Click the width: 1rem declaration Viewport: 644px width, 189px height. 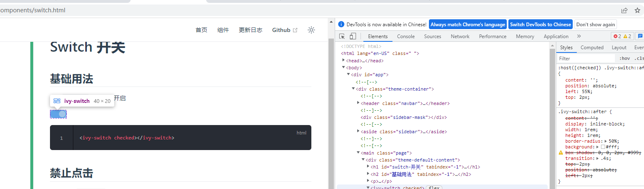point(581,130)
